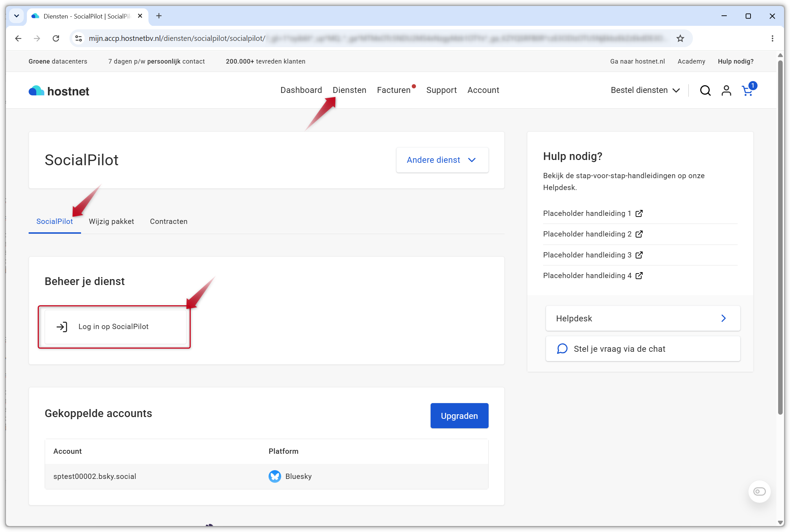The width and height of the screenshot is (790, 532).
Task: Click the Gekoppelde accounts heading
Action: [98, 414]
